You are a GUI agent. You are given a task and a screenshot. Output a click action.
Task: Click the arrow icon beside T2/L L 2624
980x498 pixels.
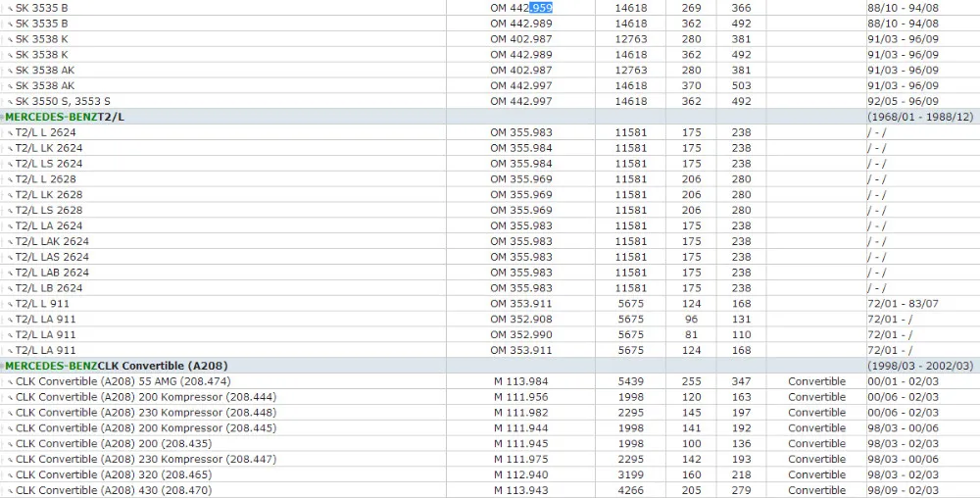10,133
